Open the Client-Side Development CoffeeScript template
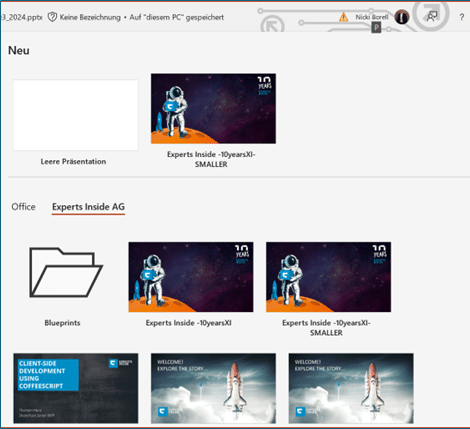This screenshot has height=429, width=470. coord(76,388)
